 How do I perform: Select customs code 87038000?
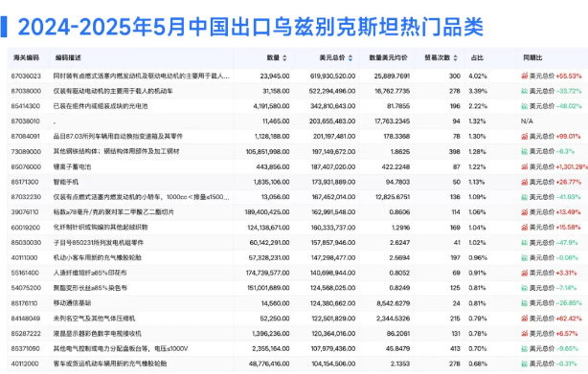pyautogui.click(x=26, y=91)
